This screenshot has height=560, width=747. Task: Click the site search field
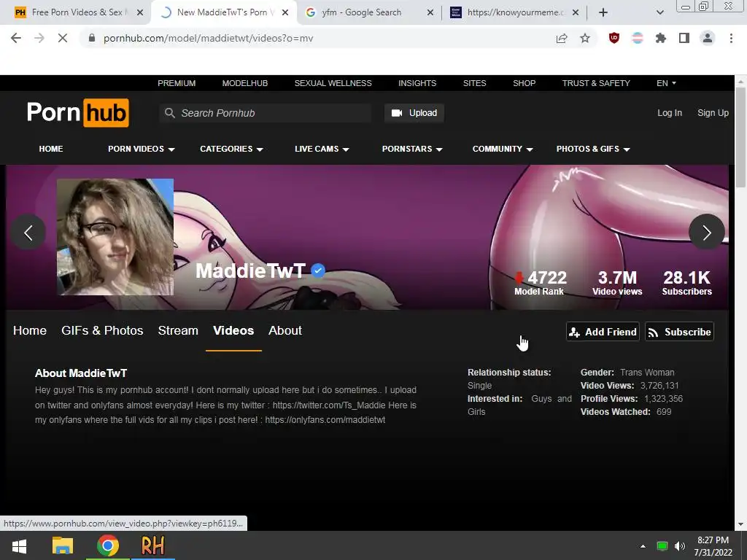266,113
